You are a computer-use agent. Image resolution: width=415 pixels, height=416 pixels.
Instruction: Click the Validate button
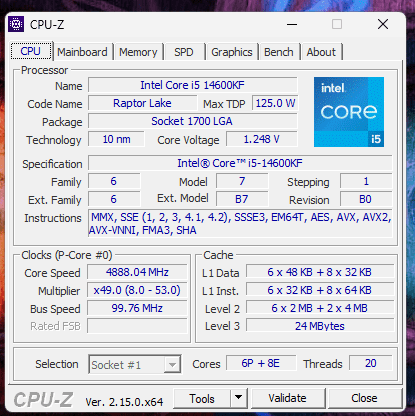click(x=288, y=398)
